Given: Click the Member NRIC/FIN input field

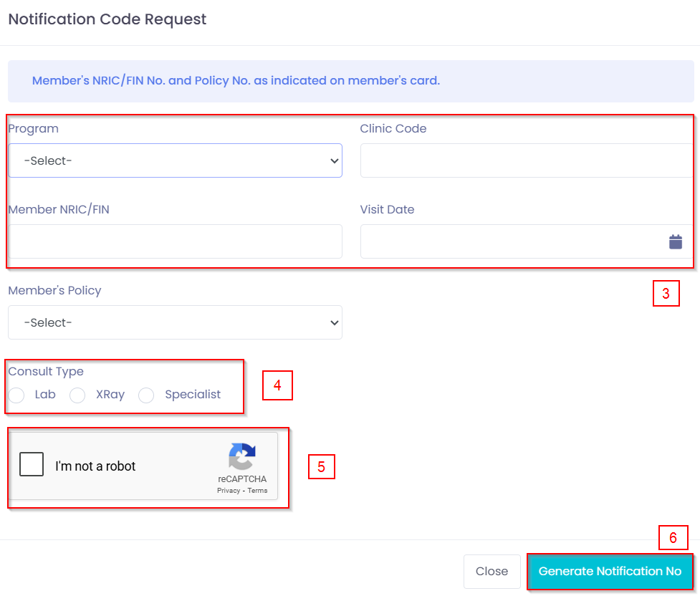Looking at the screenshot, I should 175,241.
